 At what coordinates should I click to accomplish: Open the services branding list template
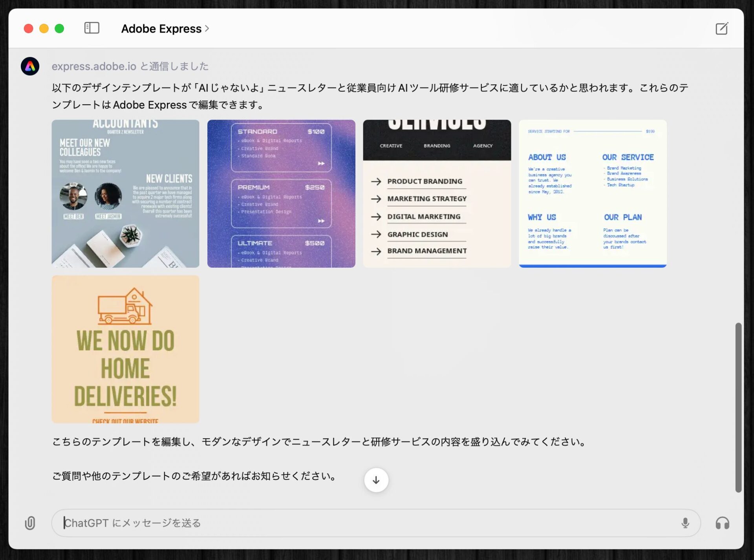(x=437, y=193)
